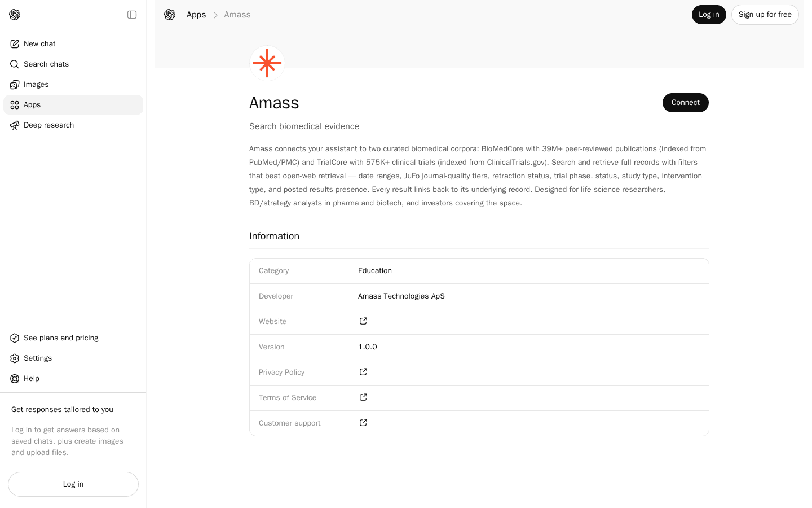Click the Amass Technologies ApS developer name
This screenshot has height=508, width=812.
(x=401, y=296)
